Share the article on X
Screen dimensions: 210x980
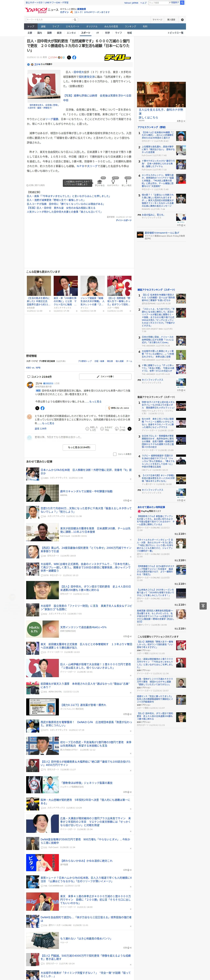(x=69, y=57)
